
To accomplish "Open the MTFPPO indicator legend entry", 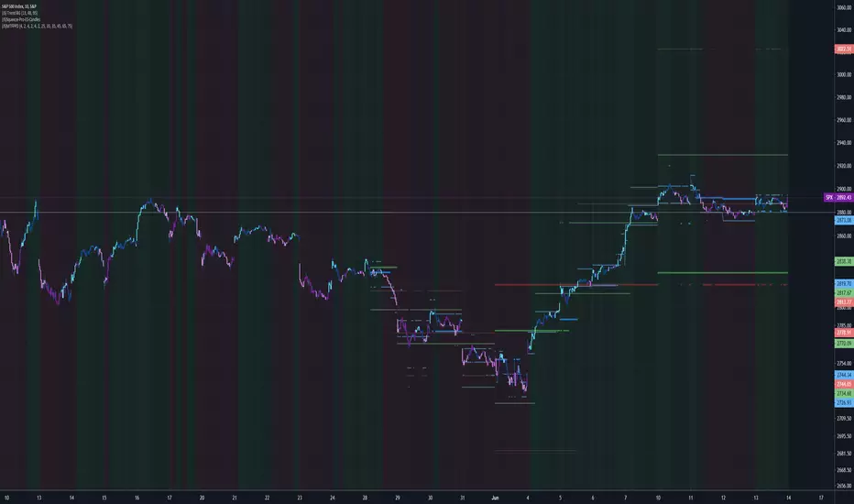I will pos(37,27).
